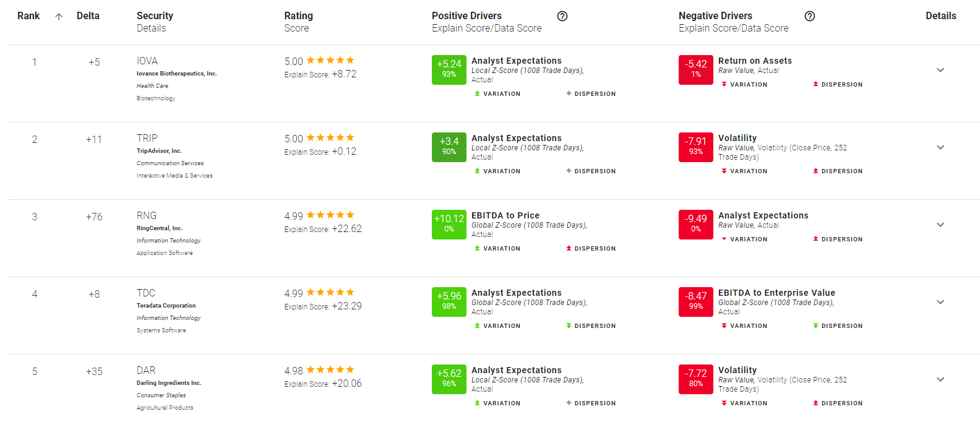The height and width of the screenshot is (427, 980).
Task: Open details chevron for DAR row
Action: (x=940, y=379)
